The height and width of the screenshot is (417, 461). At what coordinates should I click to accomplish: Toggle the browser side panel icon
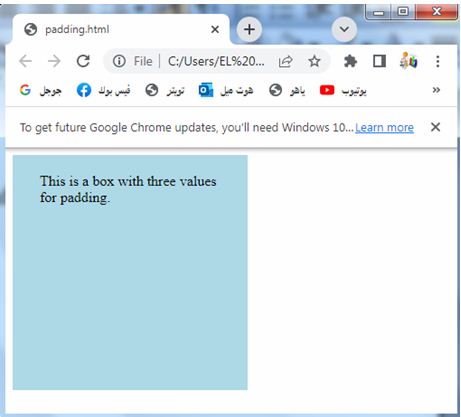click(x=379, y=61)
